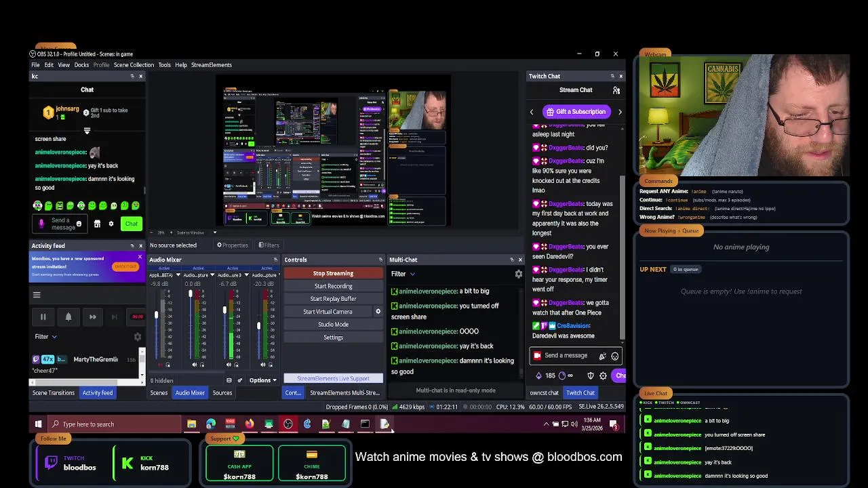The image size is (868, 488).
Task: Mute the fourth Audio..pture channel speaker
Action: click(x=262, y=365)
